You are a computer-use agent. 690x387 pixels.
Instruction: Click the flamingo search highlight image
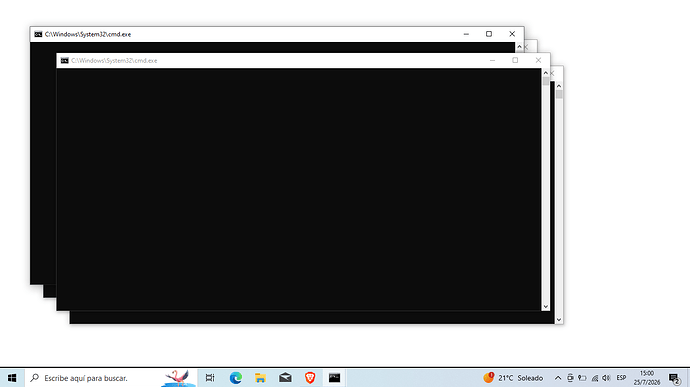tap(178, 378)
